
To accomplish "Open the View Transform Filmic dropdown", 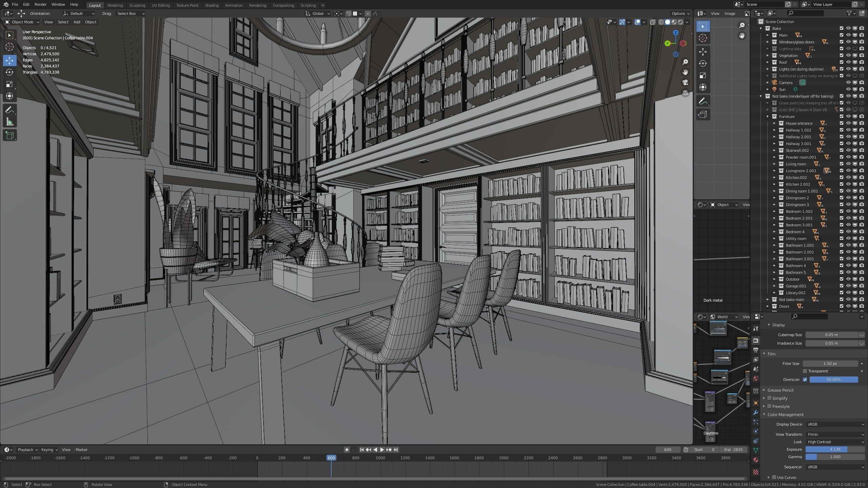I will click(835, 434).
